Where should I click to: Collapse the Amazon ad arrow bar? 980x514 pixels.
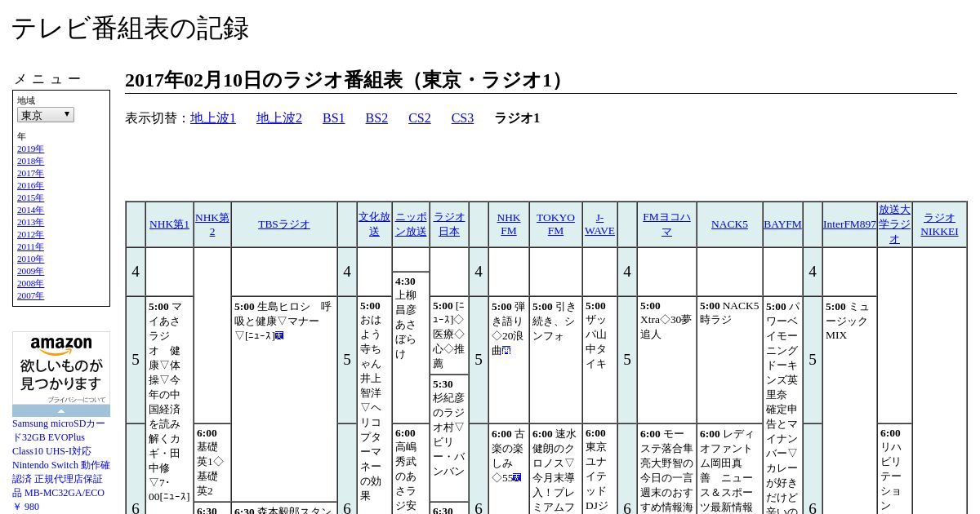61,410
